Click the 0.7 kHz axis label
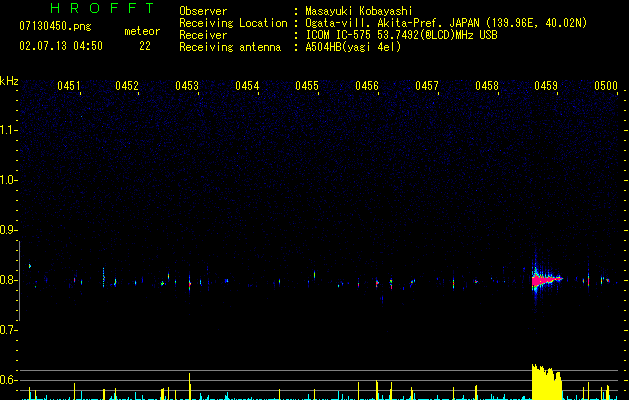The height and width of the screenshot is (400, 629). [x=8, y=330]
